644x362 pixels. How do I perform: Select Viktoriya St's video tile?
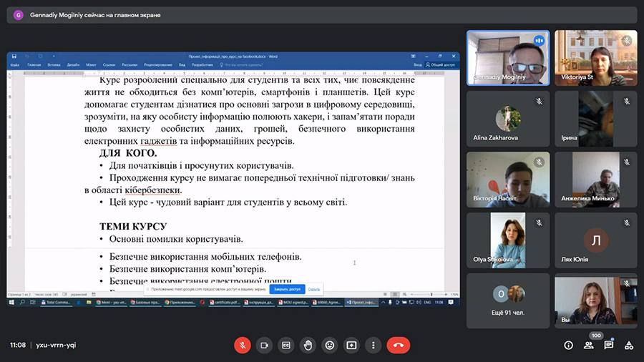pos(596,58)
